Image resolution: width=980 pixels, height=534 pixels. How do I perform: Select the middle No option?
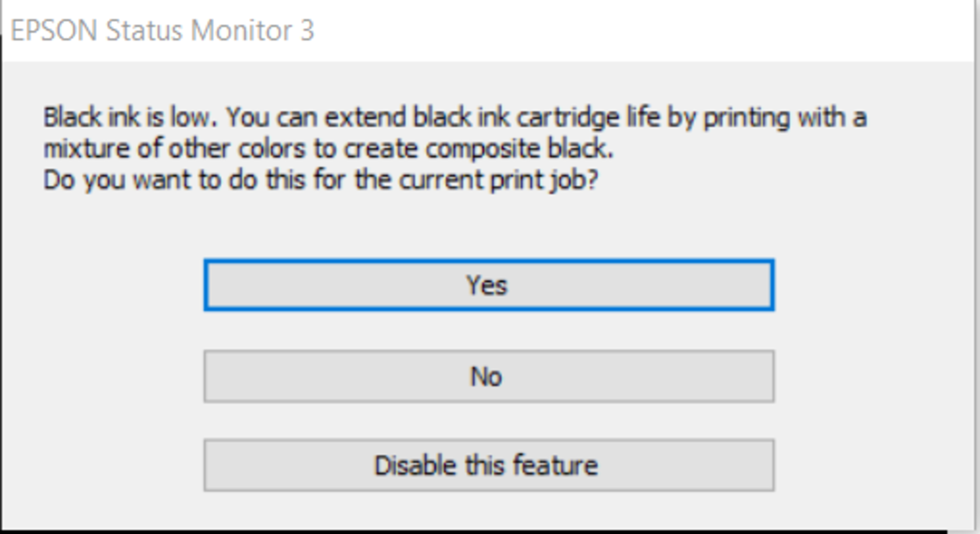click(488, 376)
